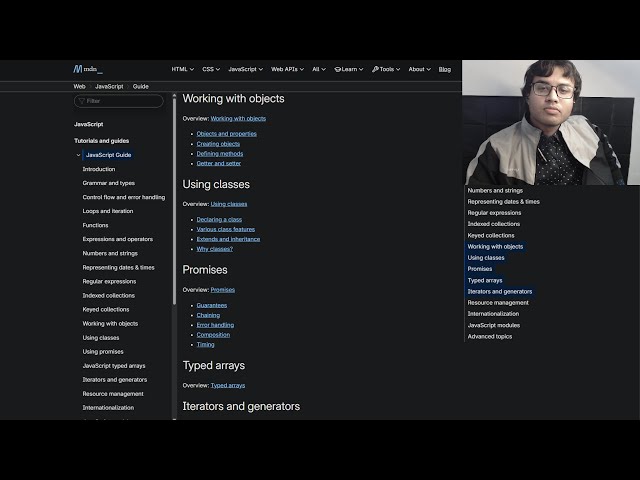Open the Working with objects overview link
This screenshot has width=640, height=480.
pos(238,119)
